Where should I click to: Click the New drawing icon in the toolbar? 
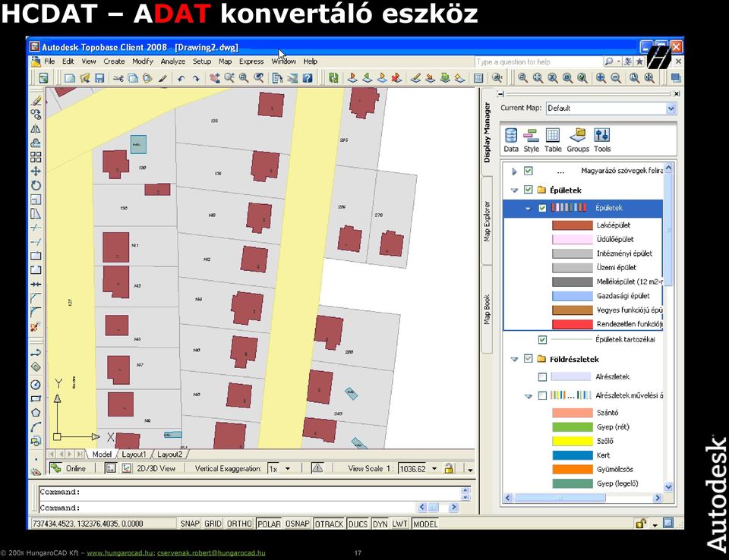[x=70, y=78]
